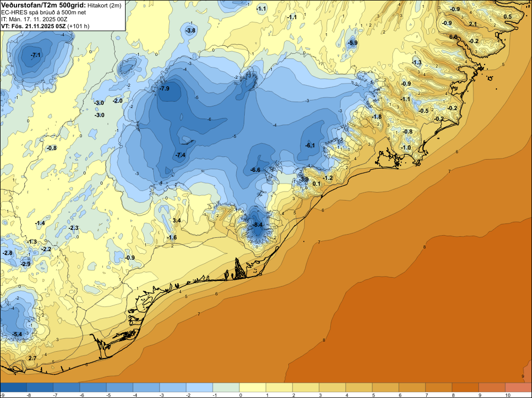Click the -3.9 temperature label
Viewport: 532px width, 398px height.
[304, 179]
